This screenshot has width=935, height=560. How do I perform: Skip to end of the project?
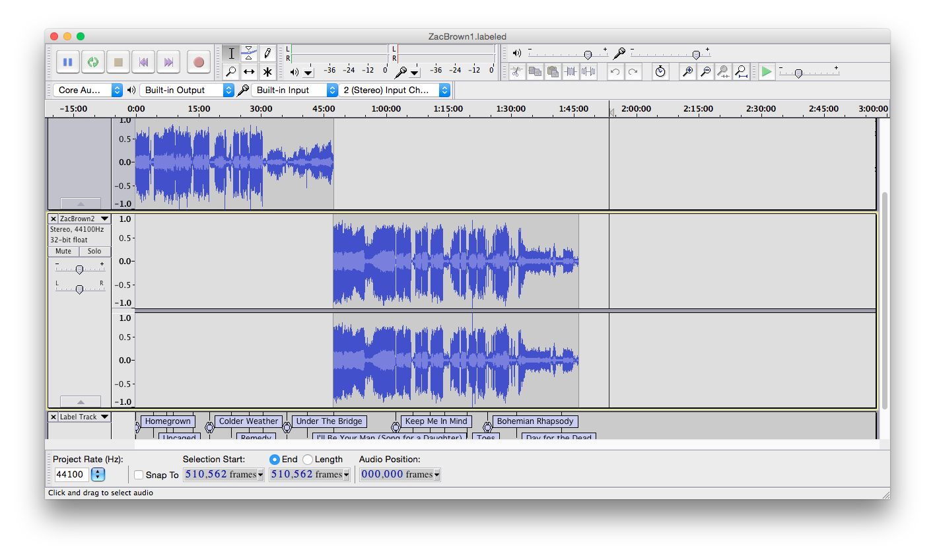168,62
